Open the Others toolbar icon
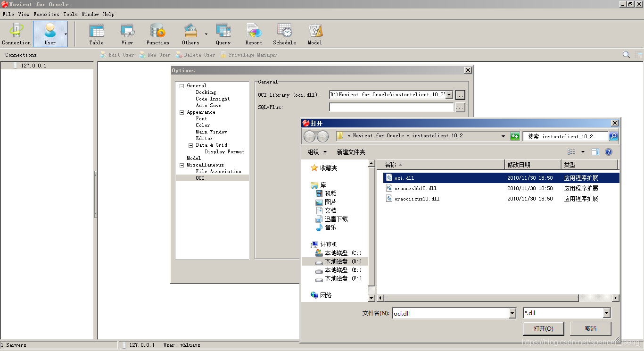The width and height of the screenshot is (644, 351). pyautogui.click(x=190, y=34)
